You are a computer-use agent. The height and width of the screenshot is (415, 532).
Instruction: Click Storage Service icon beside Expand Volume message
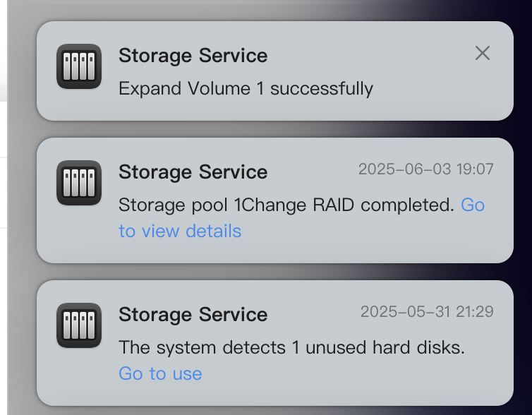click(x=79, y=66)
